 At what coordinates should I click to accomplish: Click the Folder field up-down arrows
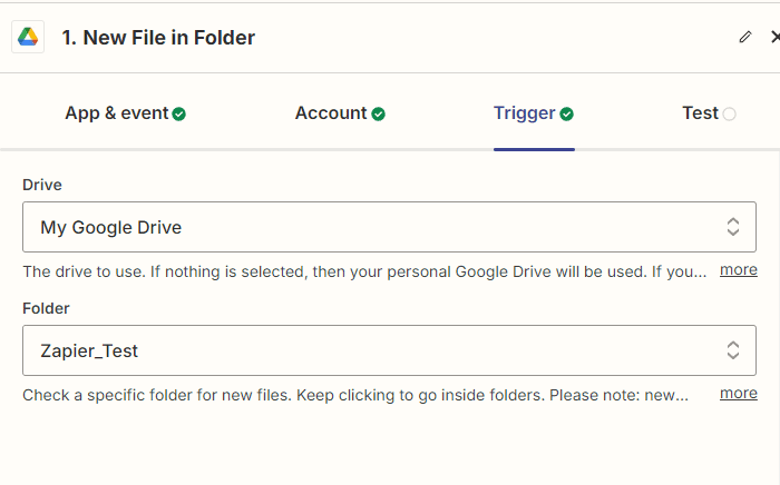[x=733, y=350]
